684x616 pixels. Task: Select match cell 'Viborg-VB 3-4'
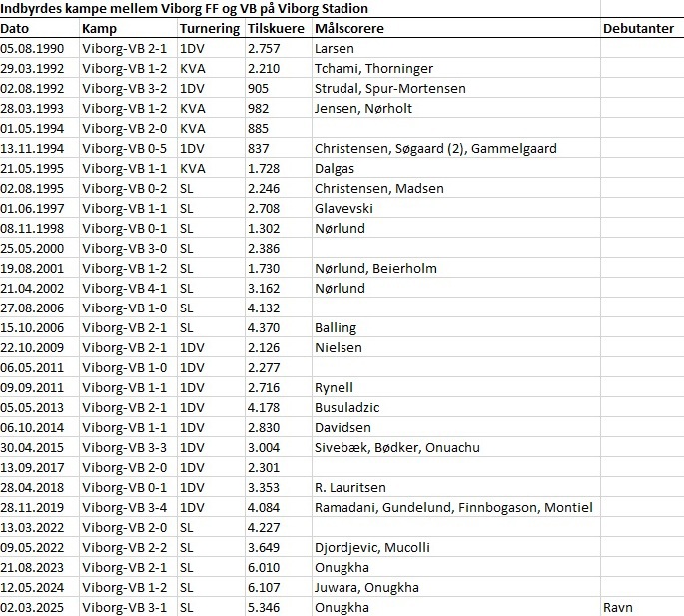(x=125, y=507)
